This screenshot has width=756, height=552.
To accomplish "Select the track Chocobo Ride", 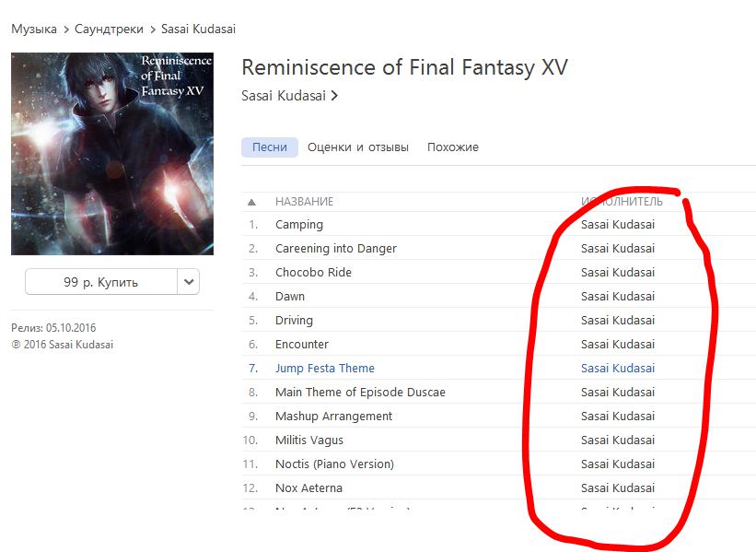I will pos(313,272).
